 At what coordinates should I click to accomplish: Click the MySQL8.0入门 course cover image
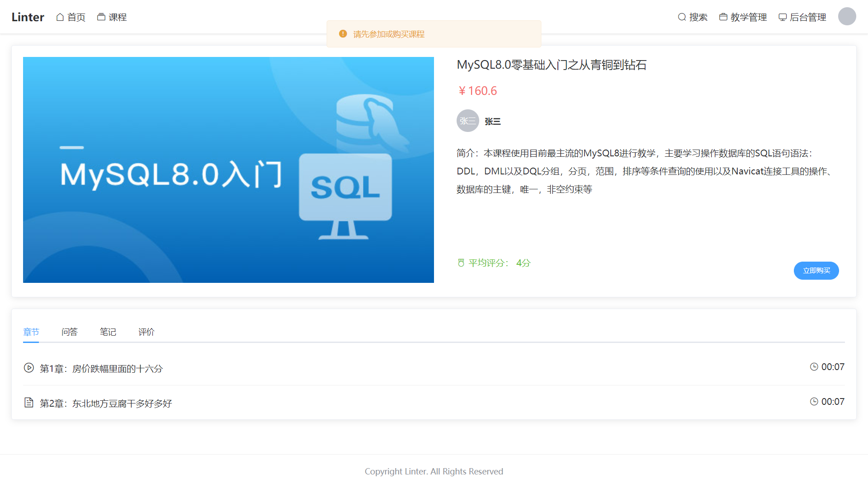228,170
